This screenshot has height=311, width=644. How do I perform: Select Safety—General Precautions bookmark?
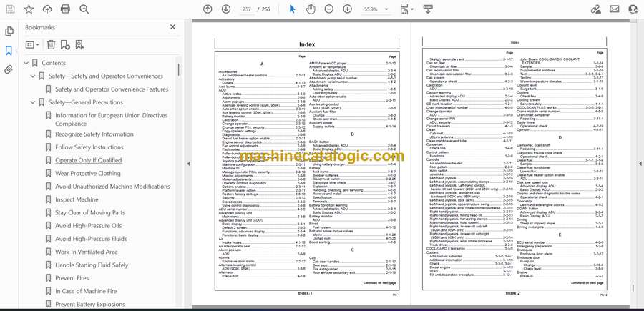(x=85, y=102)
